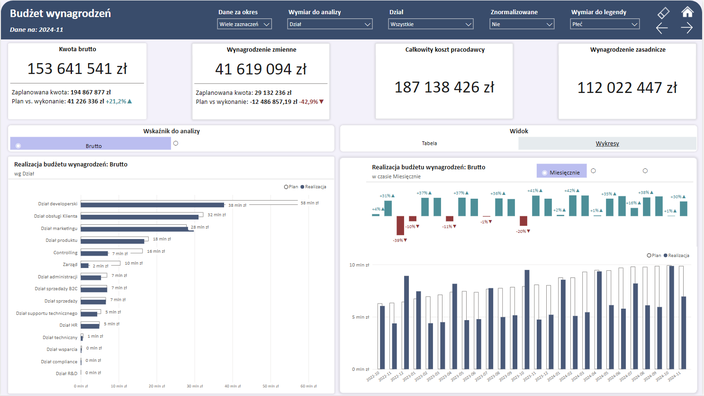Switch to the Wykresy view tab
This screenshot has width=704, height=396.
tap(607, 144)
